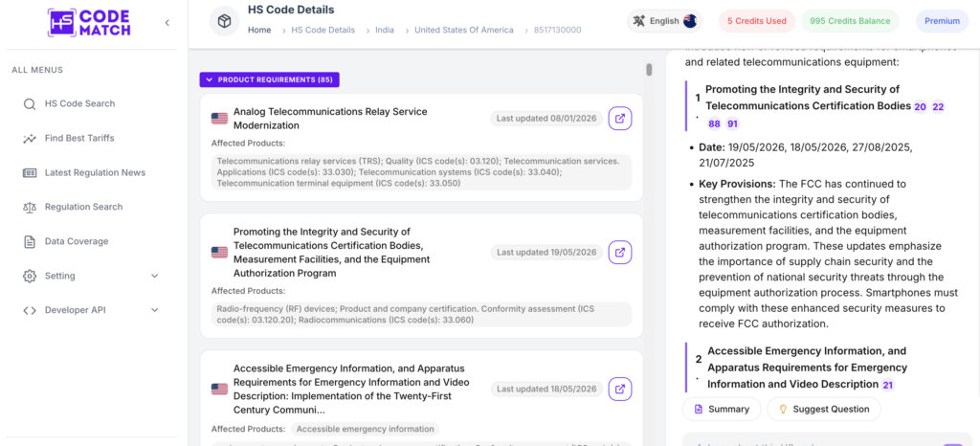This screenshot has height=446, width=980.
Task: Click the Suggest Question button
Action: [824, 409]
